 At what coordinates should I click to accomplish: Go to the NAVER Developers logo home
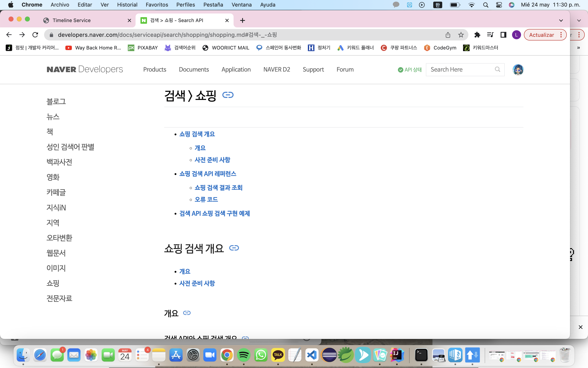tap(85, 69)
